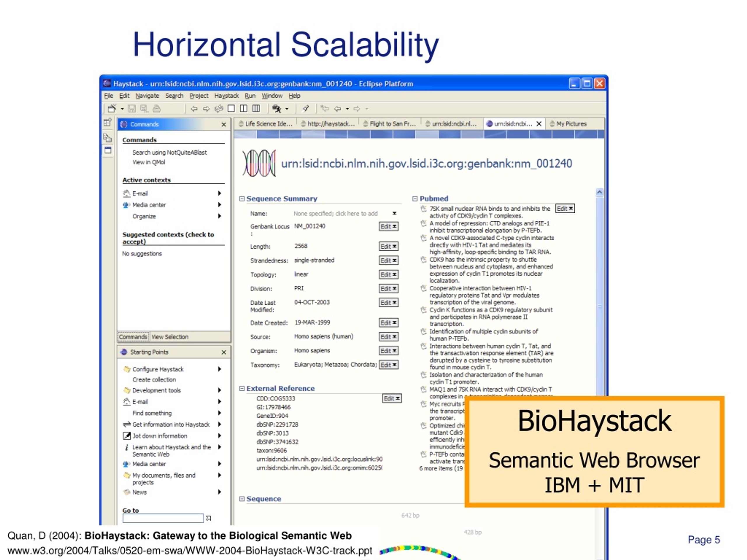Image resolution: width=747 pixels, height=560 pixels.
Task: Click the Eclipse navigation Forward arrow
Action: point(357,109)
